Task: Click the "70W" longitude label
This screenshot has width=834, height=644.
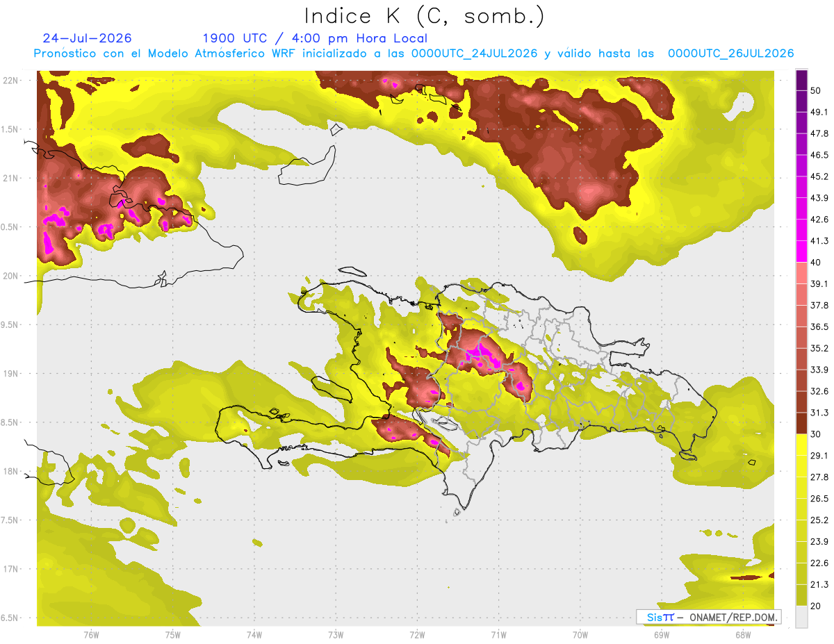Action: click(580, 635)
